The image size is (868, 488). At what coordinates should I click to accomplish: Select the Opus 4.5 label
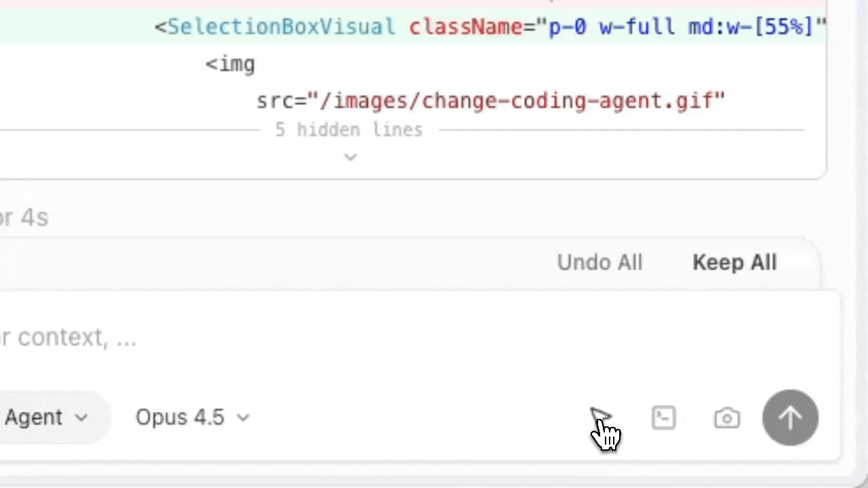click(x=180, y=418)
